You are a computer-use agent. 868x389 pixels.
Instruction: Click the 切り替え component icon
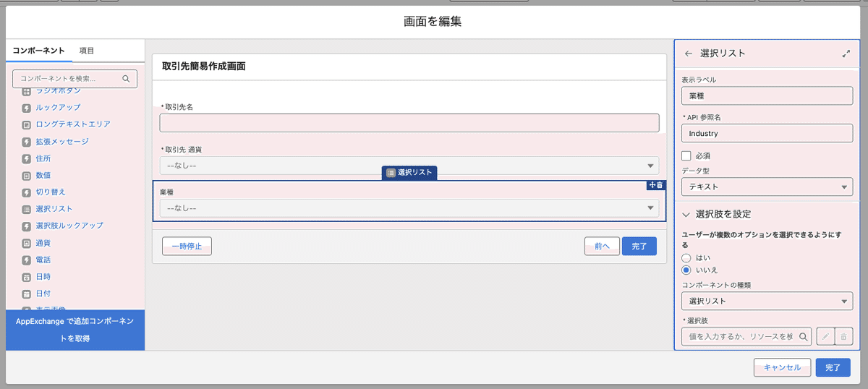(26, 192)
